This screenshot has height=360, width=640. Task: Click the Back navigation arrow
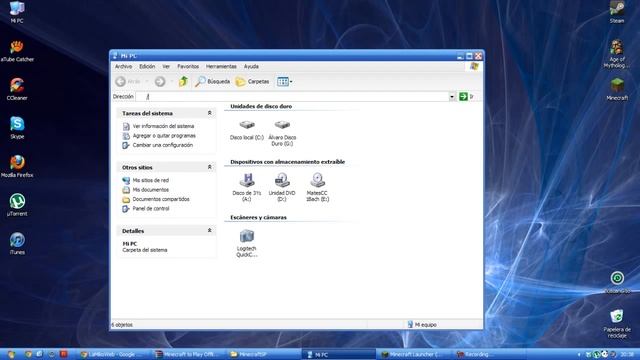[120, 81]
